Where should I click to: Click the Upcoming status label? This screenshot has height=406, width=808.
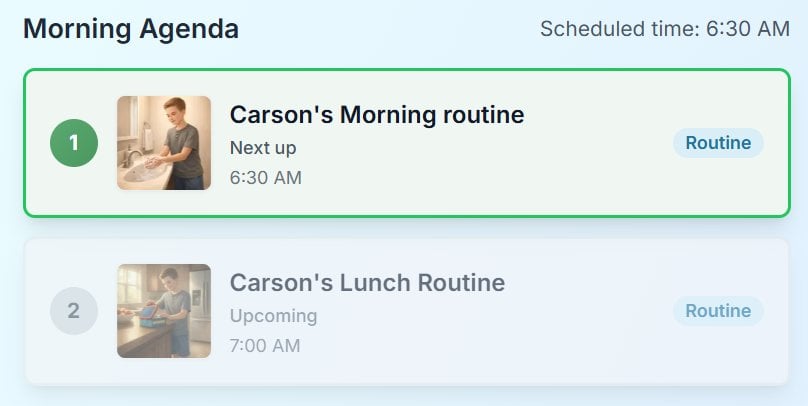tap(273, 316)
